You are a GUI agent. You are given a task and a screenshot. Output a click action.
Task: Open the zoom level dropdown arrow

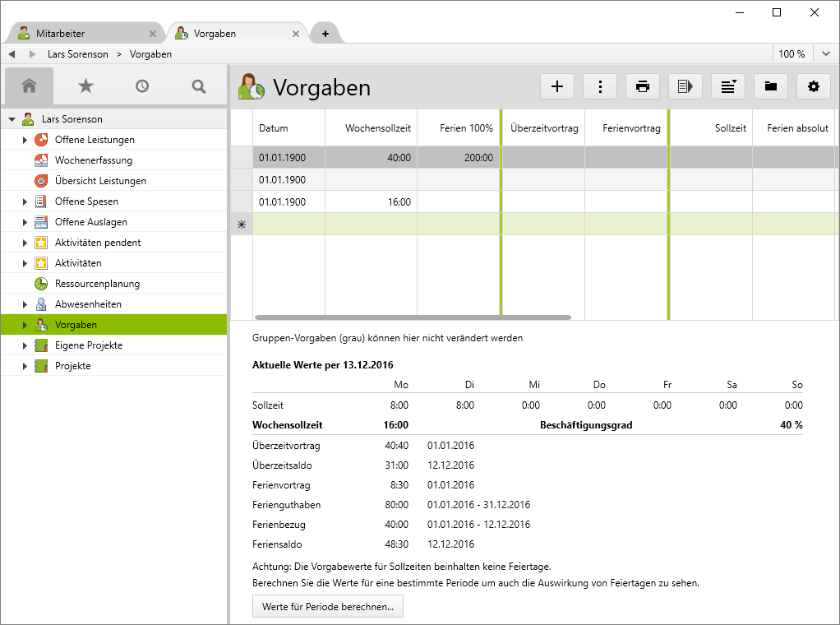click(x=826, y=54)
